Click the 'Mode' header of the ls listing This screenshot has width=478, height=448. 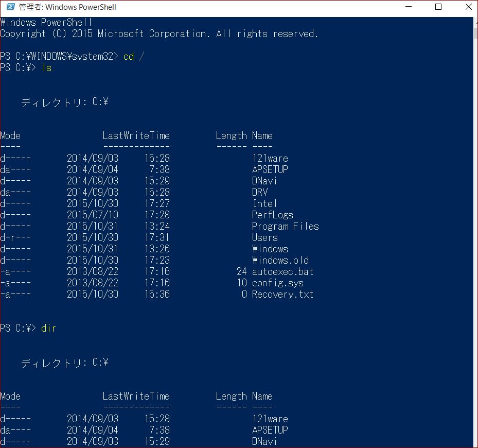click(x=10, y=135)
